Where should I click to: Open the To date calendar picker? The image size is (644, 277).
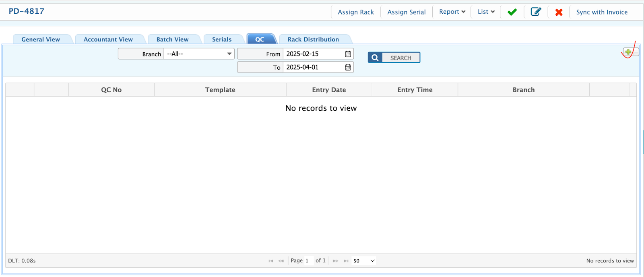pos(348,67)
